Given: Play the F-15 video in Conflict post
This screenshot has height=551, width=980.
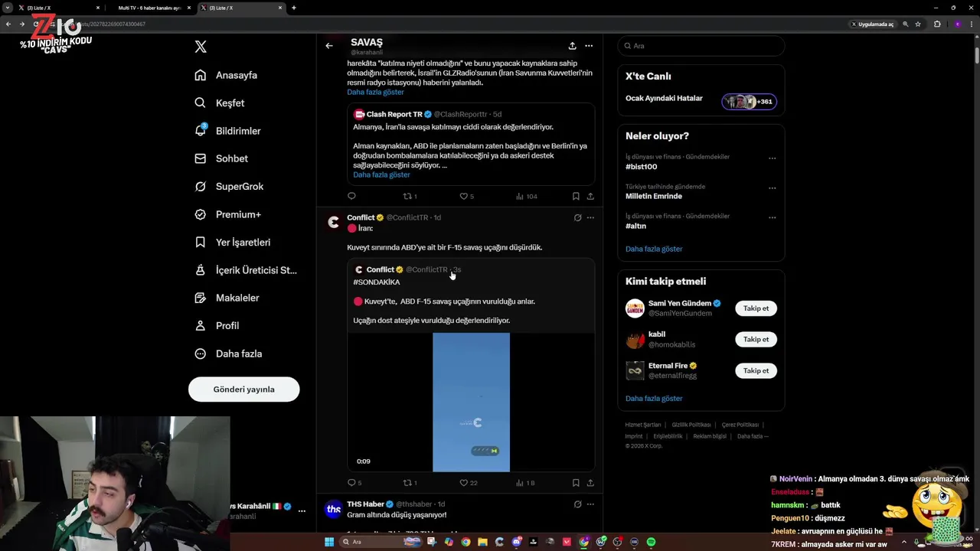Looking at the screenshot, I should click(x=471, y=403).
